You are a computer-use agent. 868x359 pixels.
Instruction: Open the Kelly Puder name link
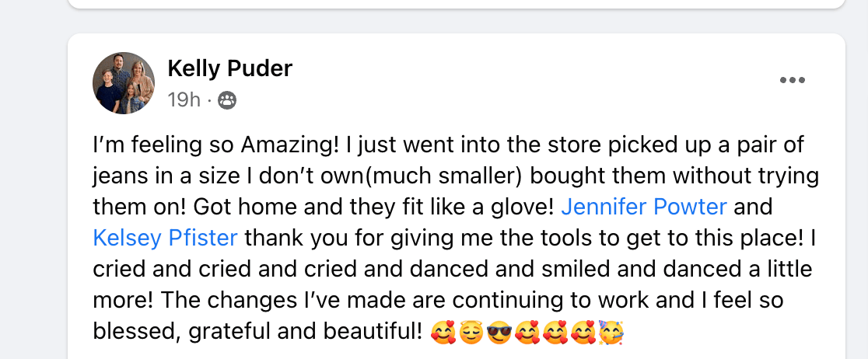(229, 69)
